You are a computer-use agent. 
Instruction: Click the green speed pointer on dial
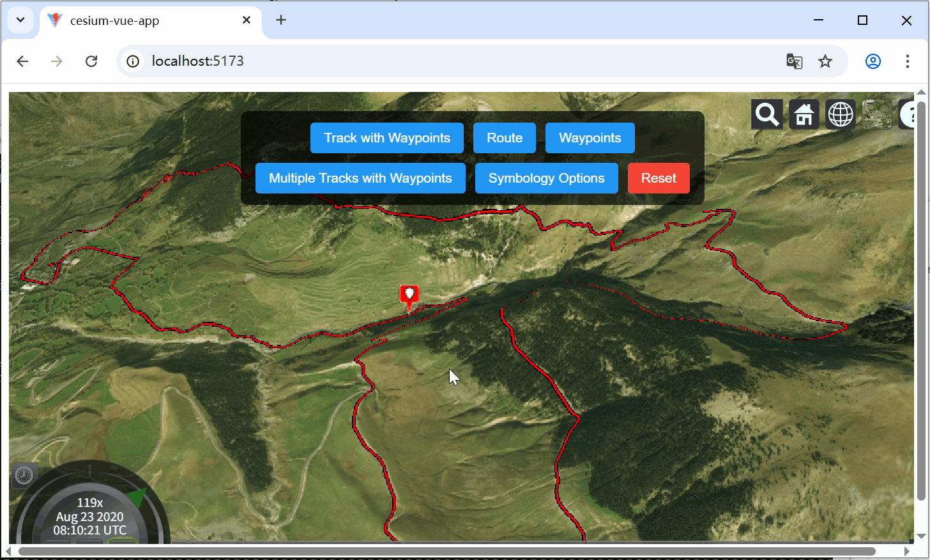point(137,497)
